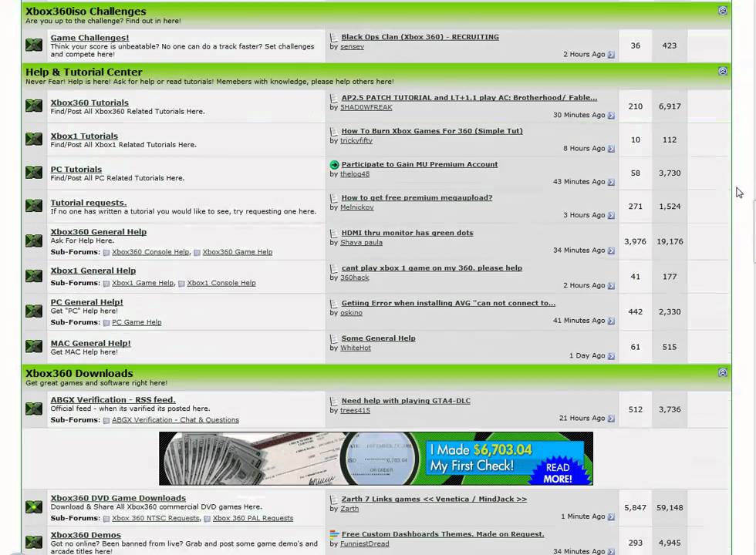Viewport: 756px width, 555px height.
Task: Click the green arrow icon before Participate to Gain MU
Action: click(334, 165)
